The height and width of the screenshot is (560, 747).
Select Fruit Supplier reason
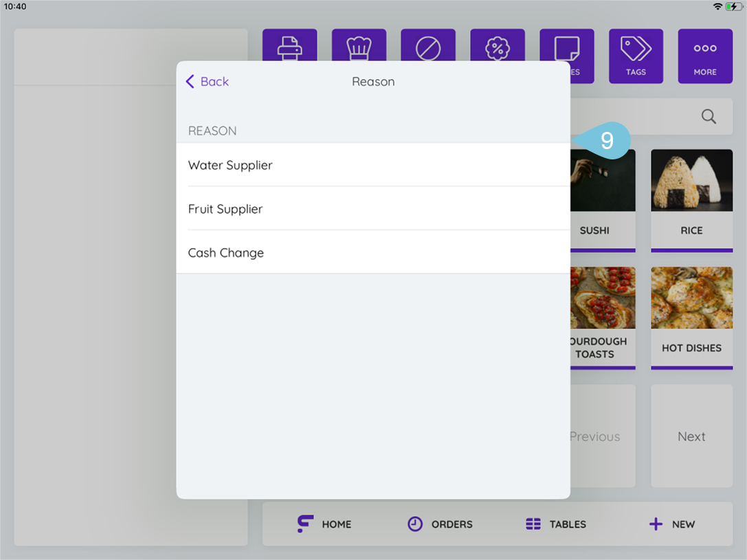tap(373, 209)
